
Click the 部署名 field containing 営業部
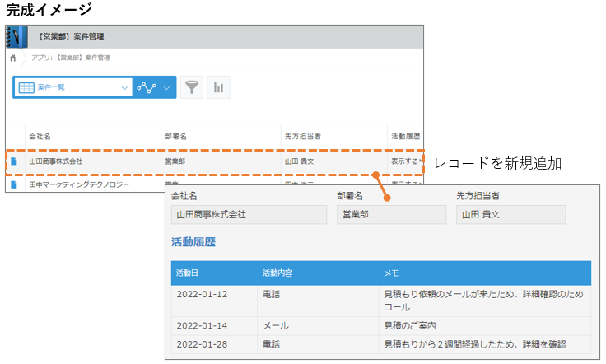click(391, 215)
